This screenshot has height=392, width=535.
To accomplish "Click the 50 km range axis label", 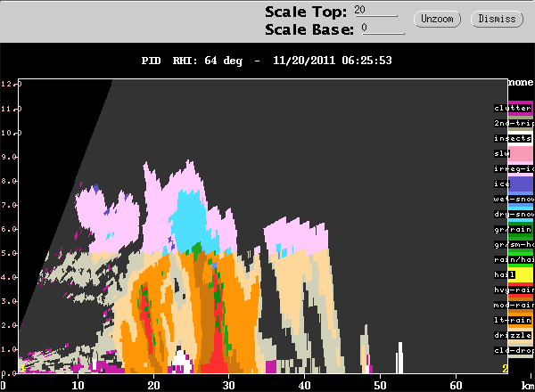I will pos(380,386).
